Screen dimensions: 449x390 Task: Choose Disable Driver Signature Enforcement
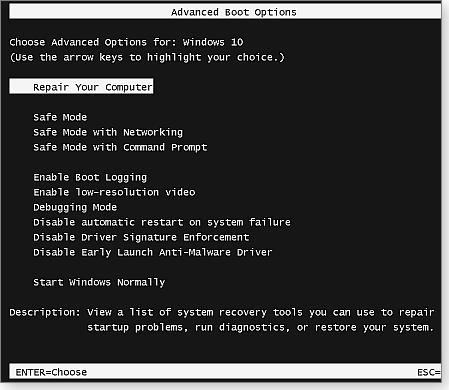tap(141, 237)
